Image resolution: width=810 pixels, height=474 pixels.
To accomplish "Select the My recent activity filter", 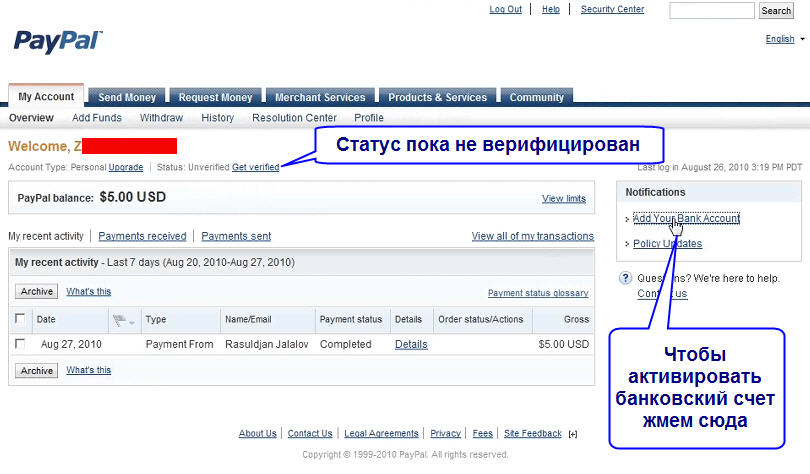I will [x=46, y=236].
